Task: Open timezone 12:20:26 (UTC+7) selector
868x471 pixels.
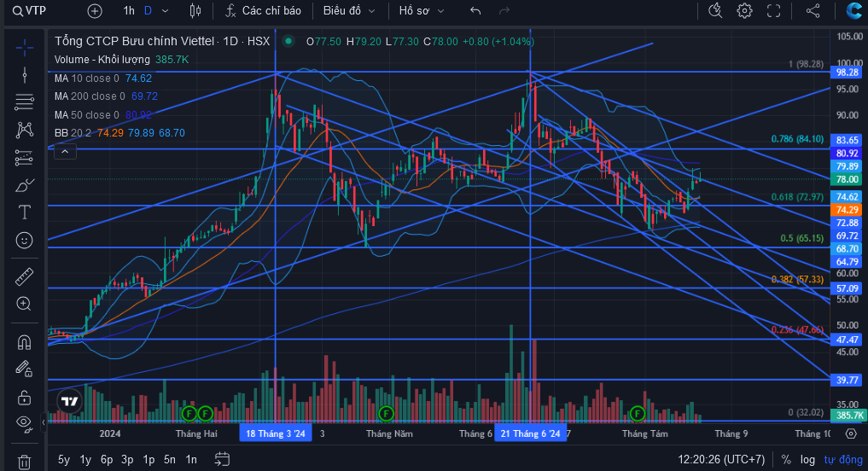Action: tap(721, 459)
